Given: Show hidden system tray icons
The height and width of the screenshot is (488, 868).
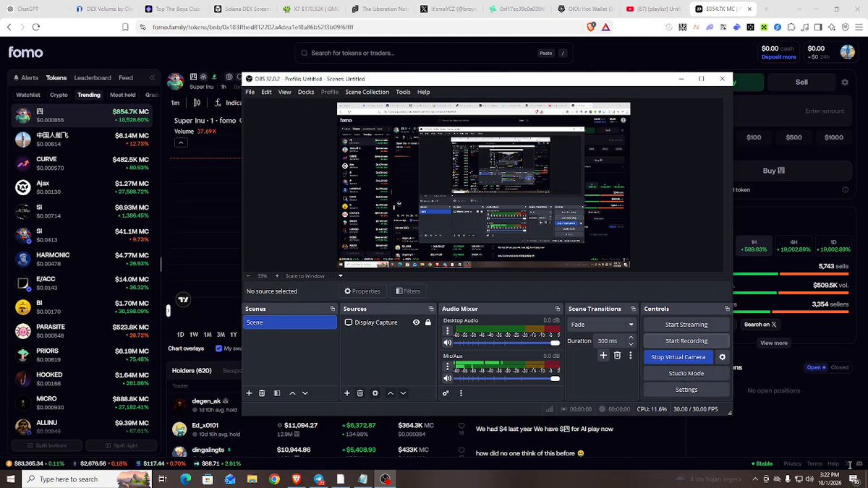Looking at the screenshot, I should (756, 479).
